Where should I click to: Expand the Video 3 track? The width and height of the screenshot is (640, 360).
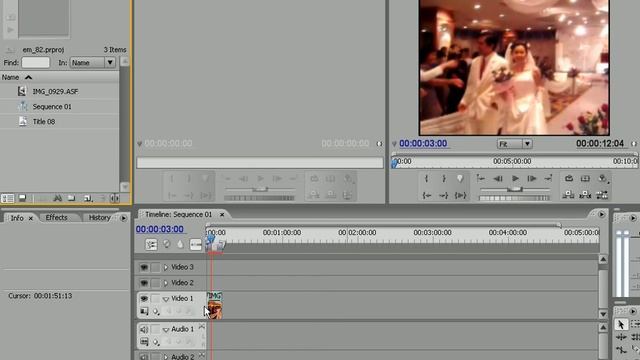pyautogui.click(x=165, y=267)
